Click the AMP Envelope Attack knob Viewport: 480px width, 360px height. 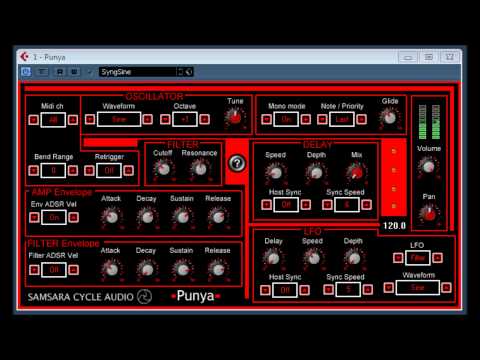coord(111,217)
